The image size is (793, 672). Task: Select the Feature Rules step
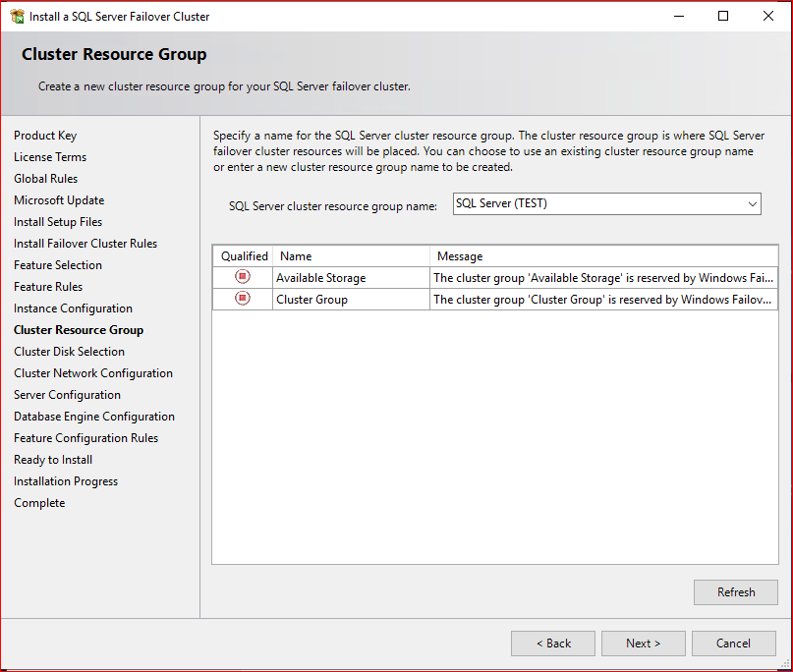48,287
